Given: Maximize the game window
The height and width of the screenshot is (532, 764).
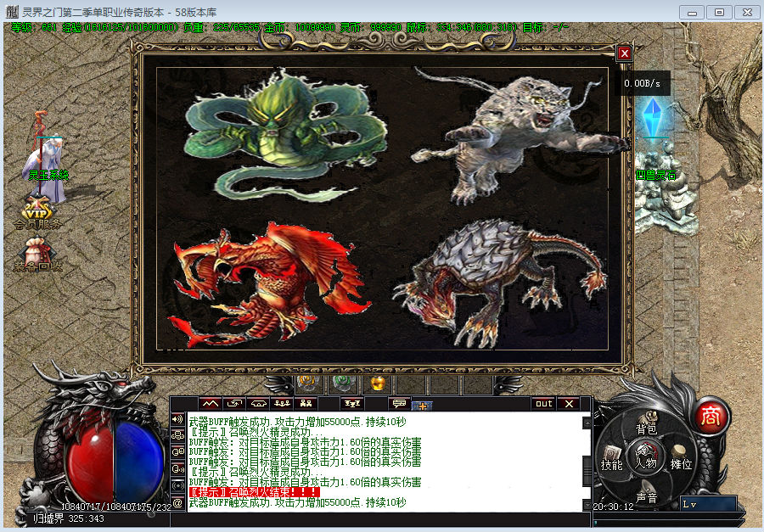Looking at the screenshot, I should tap(719, 12).
